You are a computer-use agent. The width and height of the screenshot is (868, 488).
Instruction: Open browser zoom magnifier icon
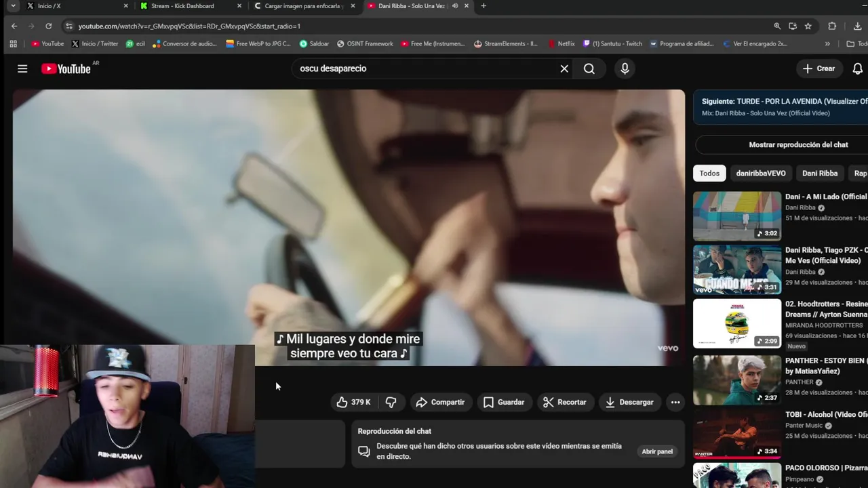point(777,26)
